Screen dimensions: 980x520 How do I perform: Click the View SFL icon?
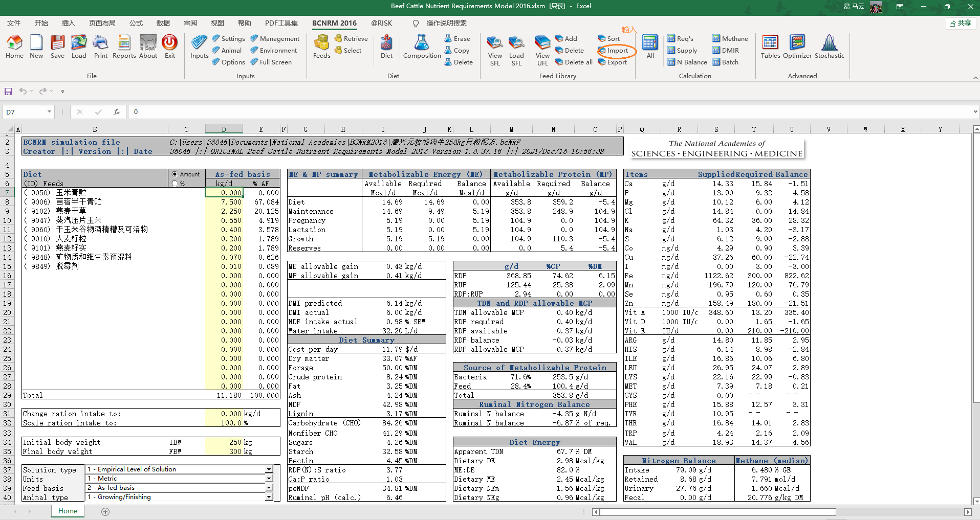[495, 51]
